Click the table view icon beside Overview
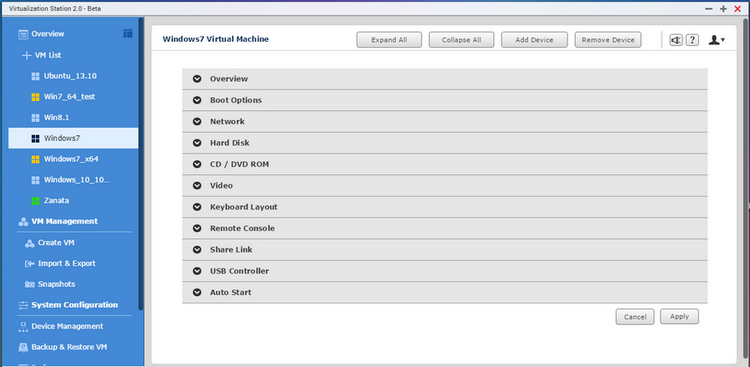The width and height of the screenshot is (750, 367). (128, 33)
